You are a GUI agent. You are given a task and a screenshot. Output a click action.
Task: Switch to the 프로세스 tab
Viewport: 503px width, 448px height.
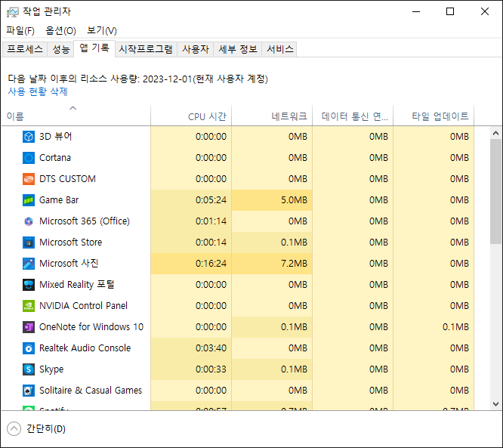[x=25, y=49]
